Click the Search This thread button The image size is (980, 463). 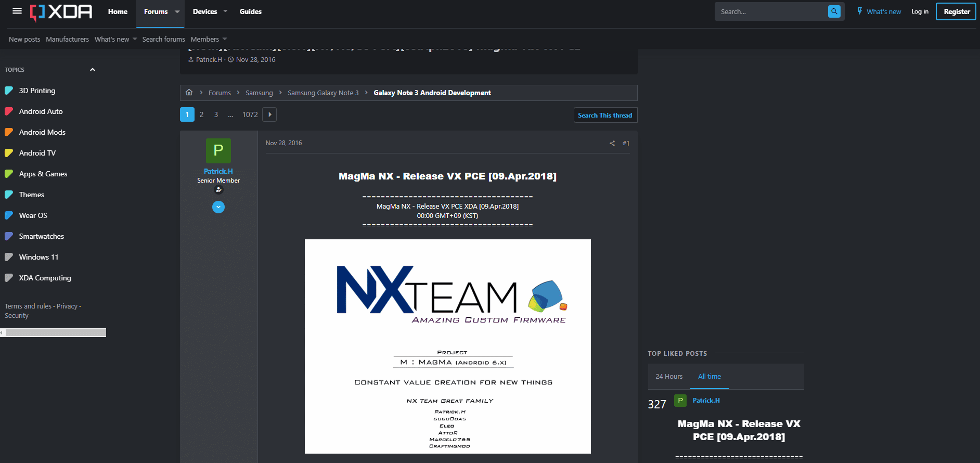605,115
